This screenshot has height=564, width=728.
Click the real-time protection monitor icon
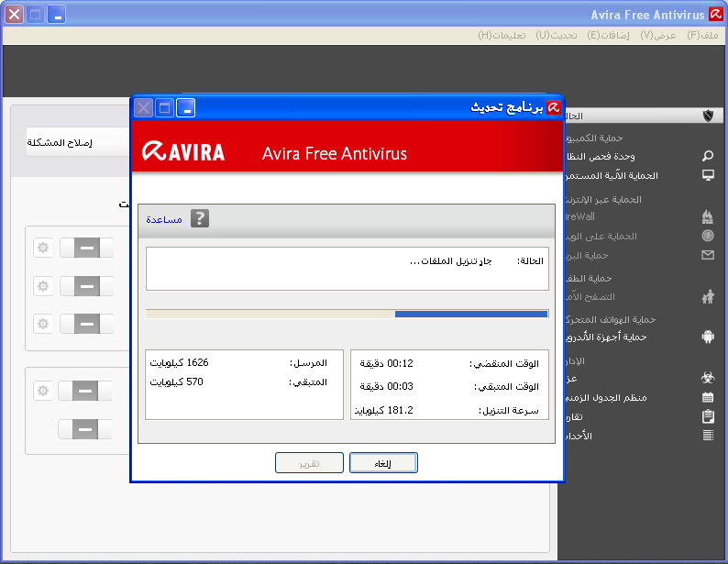pos(708,175)
